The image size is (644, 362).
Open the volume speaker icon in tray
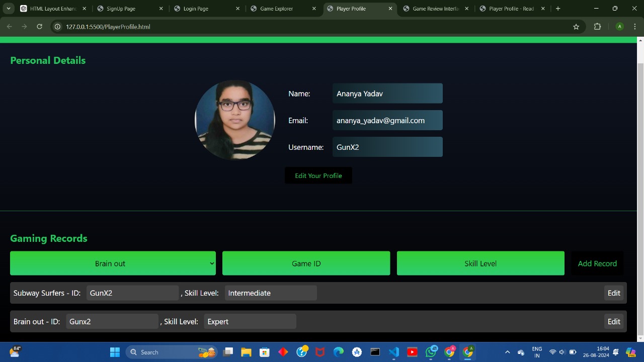coord(562,352)
